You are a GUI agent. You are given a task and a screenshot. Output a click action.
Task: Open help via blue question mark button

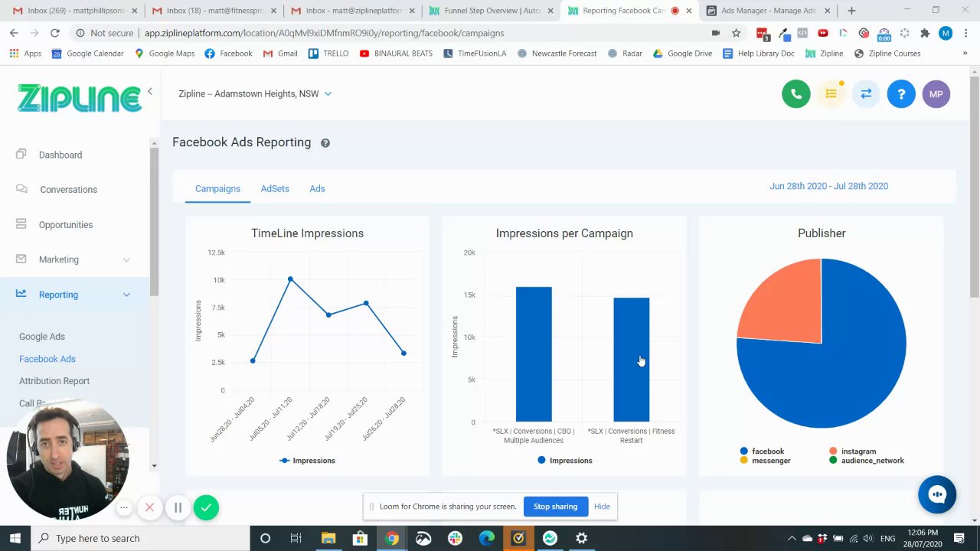coord(901,94)
